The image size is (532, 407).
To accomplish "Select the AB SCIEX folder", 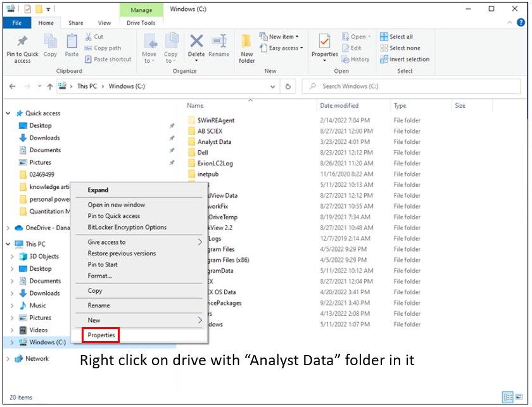I will click(210, 131).
